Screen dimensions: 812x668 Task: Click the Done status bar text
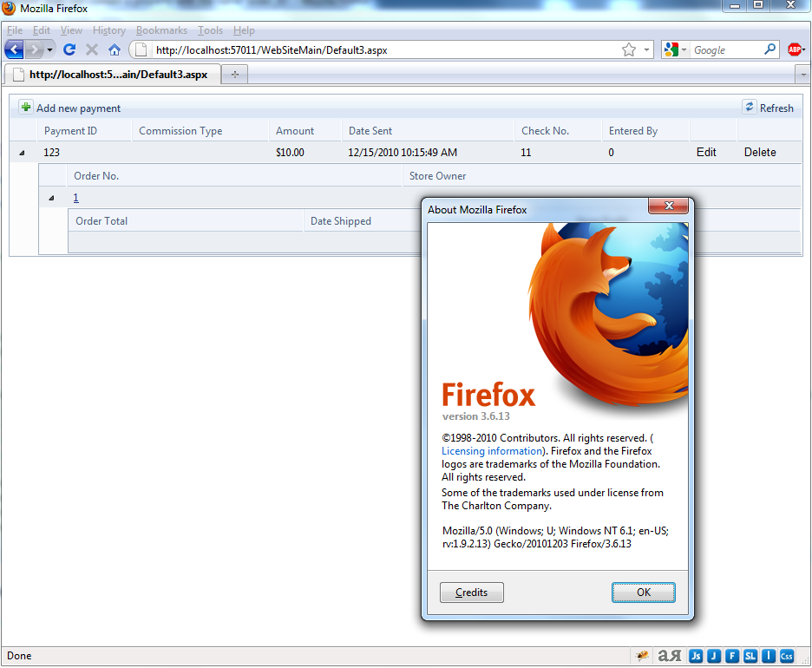(x=19, y=656)
